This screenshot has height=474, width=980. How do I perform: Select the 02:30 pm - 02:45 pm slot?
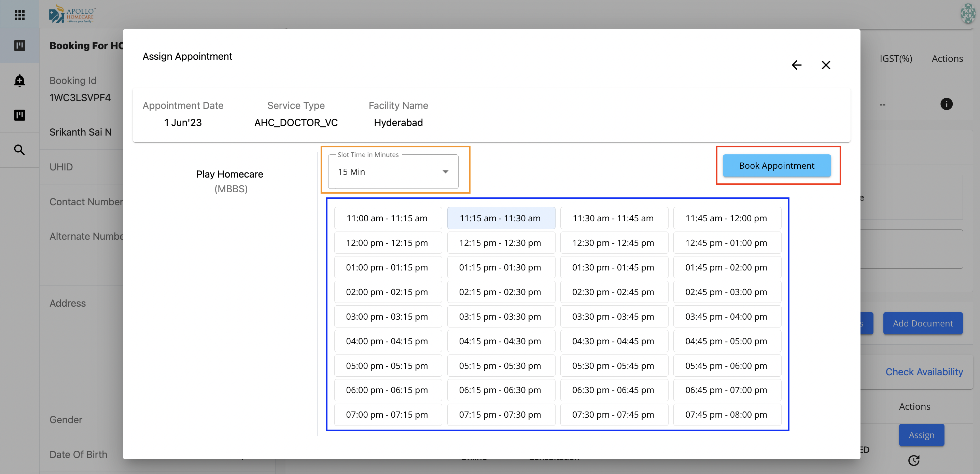613,292
